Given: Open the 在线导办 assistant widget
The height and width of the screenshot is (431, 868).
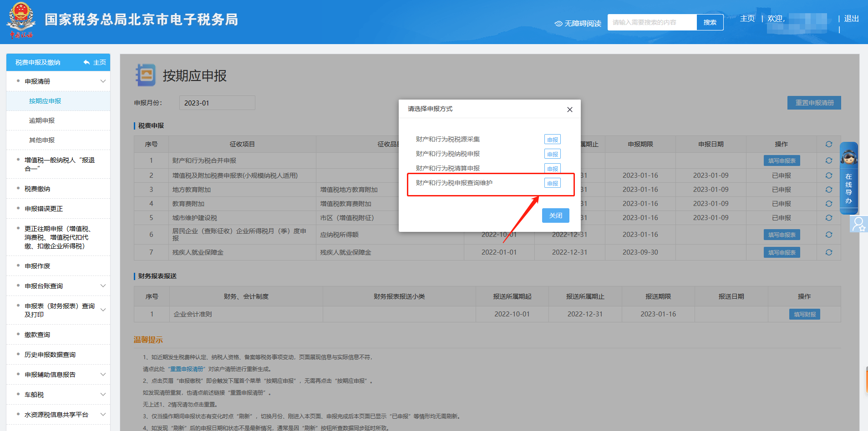Looking at the screenshot, I should pyautogui.click(x=848, y=178).
